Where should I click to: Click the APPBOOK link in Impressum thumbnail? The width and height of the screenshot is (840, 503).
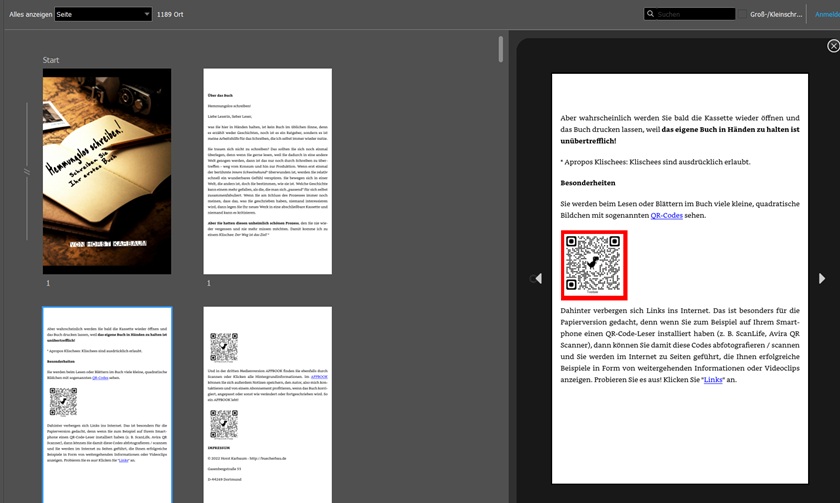point(319,377)
